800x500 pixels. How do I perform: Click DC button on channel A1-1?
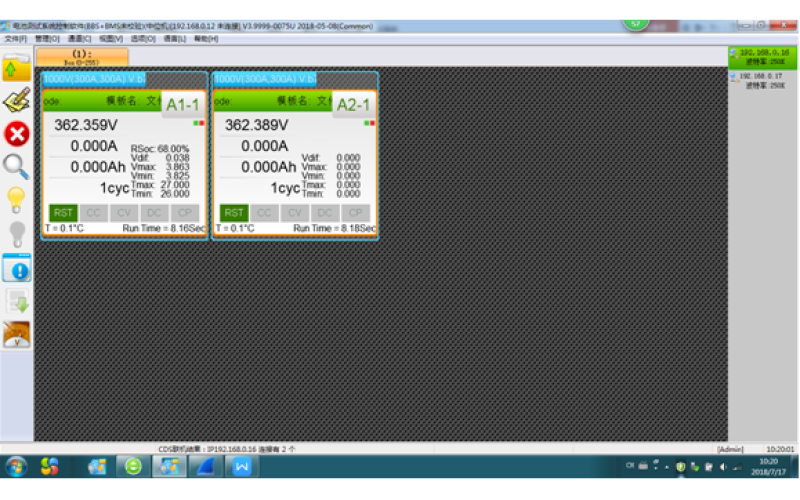(154, 213)
